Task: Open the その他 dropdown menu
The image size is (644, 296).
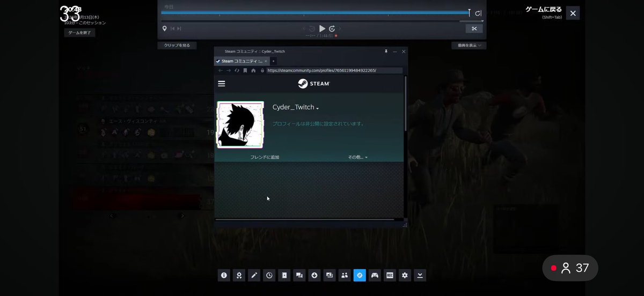Action: pos(358,157)
